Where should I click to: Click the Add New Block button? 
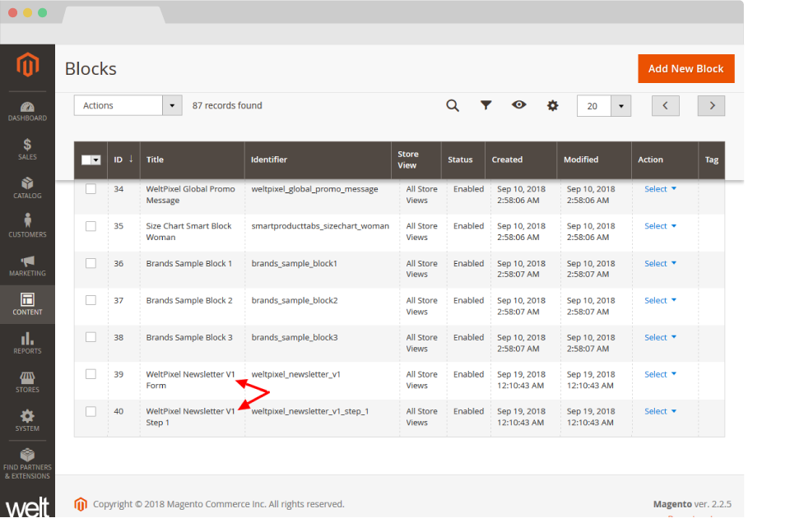[685, 69]
